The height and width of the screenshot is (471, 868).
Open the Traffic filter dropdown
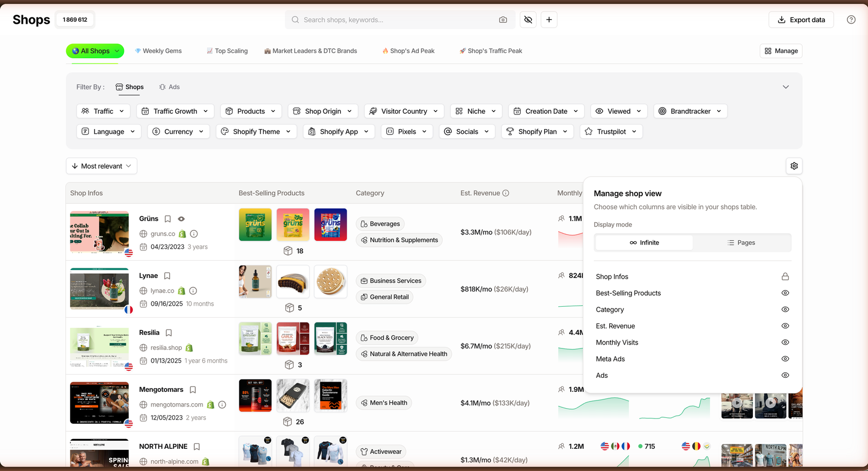pos(104,111)
